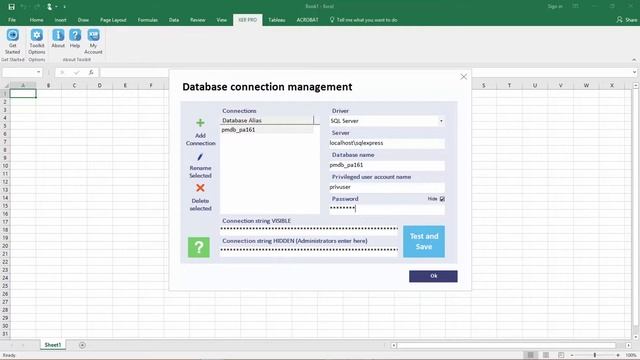Switch to the Data ribbon tab
The height and width of the screenshot is (360, 640).
174,20
